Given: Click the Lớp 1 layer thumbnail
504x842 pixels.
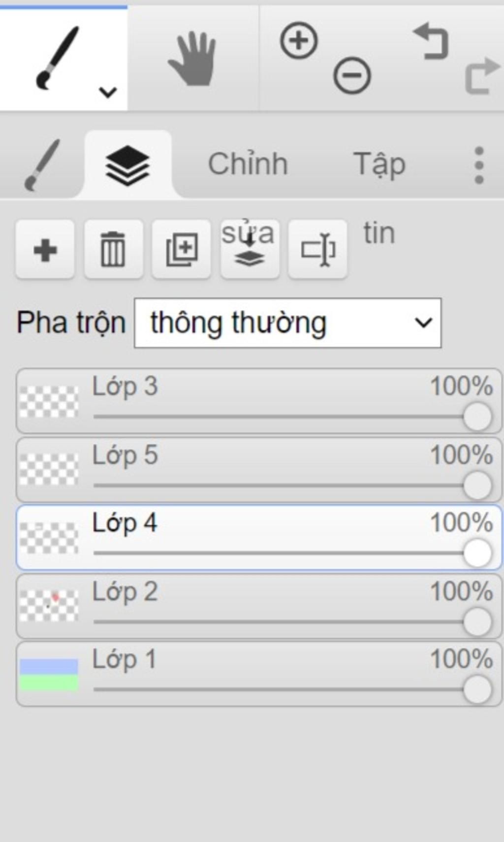Looking at the screenshot, I should [49, 675].
